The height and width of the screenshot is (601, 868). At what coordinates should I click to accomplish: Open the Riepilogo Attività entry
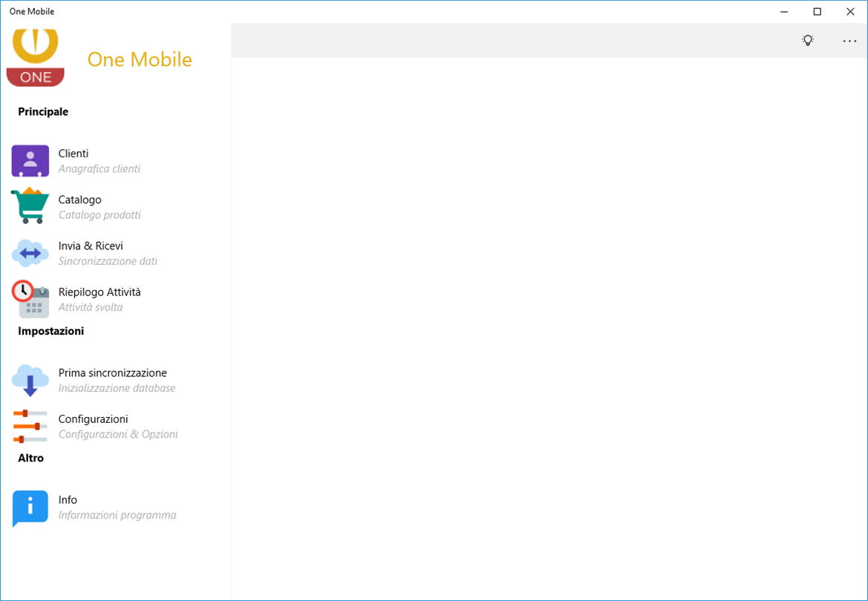pyautogui.click(x=116, y=300)
